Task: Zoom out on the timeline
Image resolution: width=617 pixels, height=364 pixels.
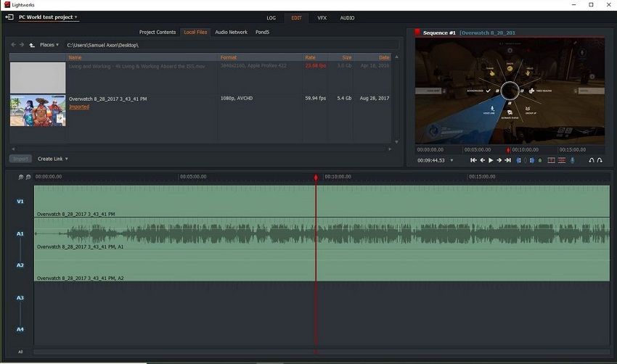Action: [28, 177]
